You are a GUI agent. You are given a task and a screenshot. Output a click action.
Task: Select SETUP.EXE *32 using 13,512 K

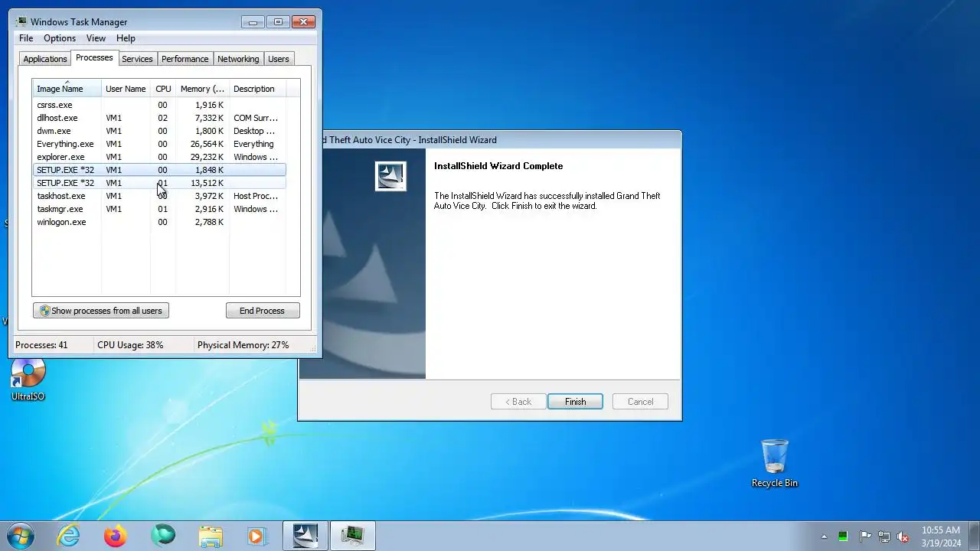159,183
